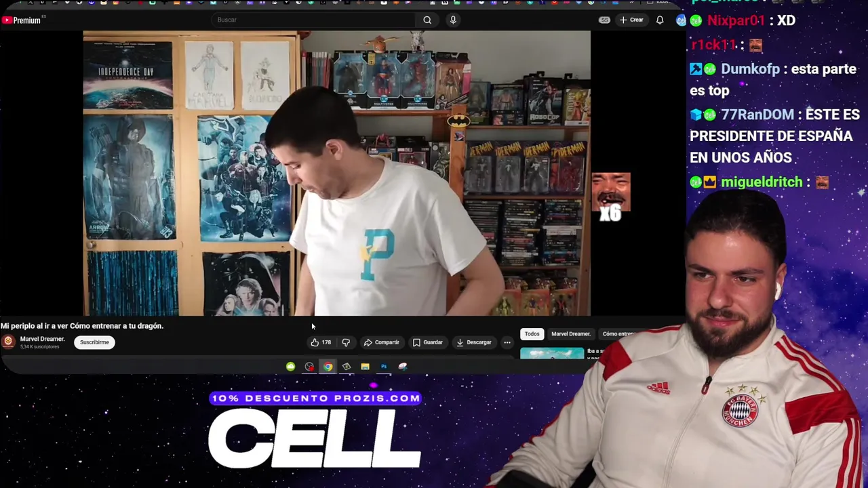868x488 pixels.
Task: Like the video with thumbs up
Action: 321,342
